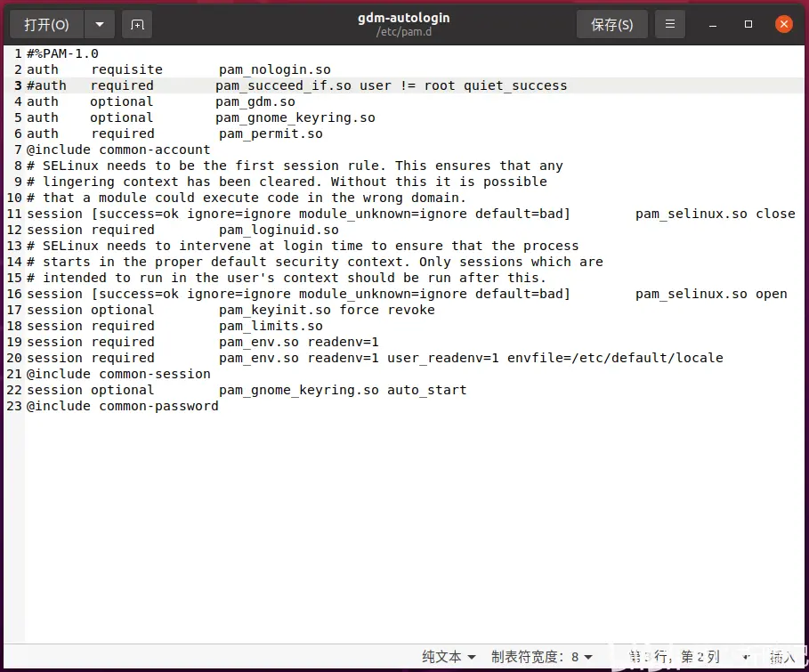Click pam_selinux.so close on line 11
The height and width of the screenshot is (672, 809).
715,214
